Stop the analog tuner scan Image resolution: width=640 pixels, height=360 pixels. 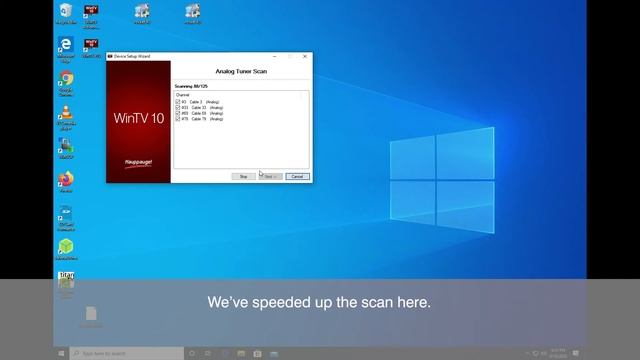pos(244,176)
